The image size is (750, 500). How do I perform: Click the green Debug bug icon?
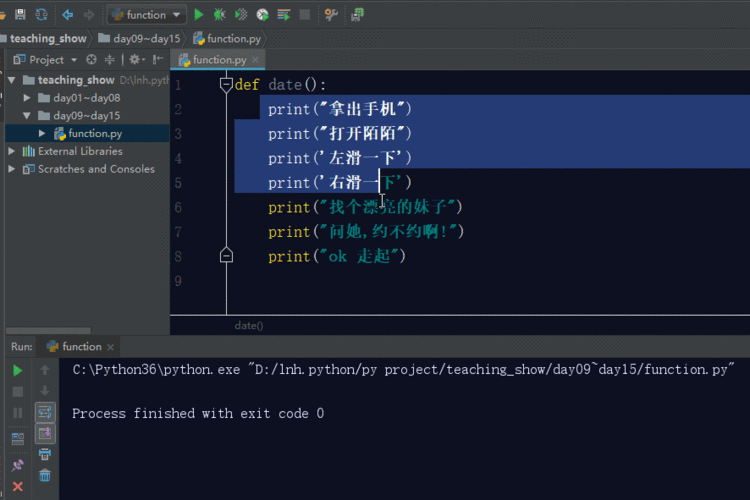[220, 14]
